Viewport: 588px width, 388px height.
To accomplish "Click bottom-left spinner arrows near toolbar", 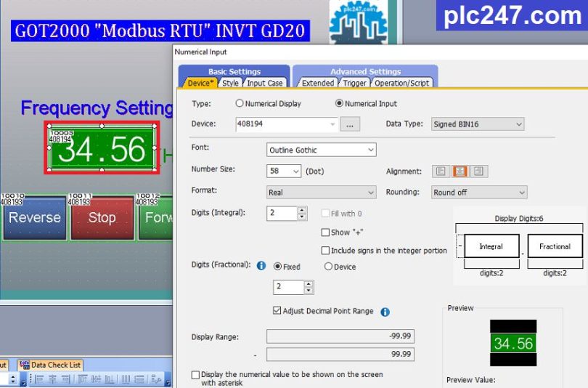I will click(x=13, y=379).
